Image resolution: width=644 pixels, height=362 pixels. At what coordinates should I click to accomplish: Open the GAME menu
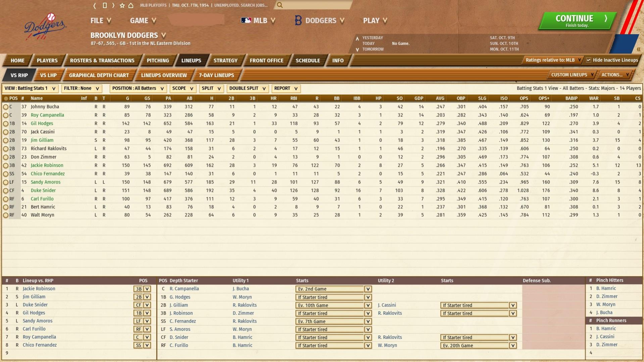pyautogui.click(x=143, y=20)
